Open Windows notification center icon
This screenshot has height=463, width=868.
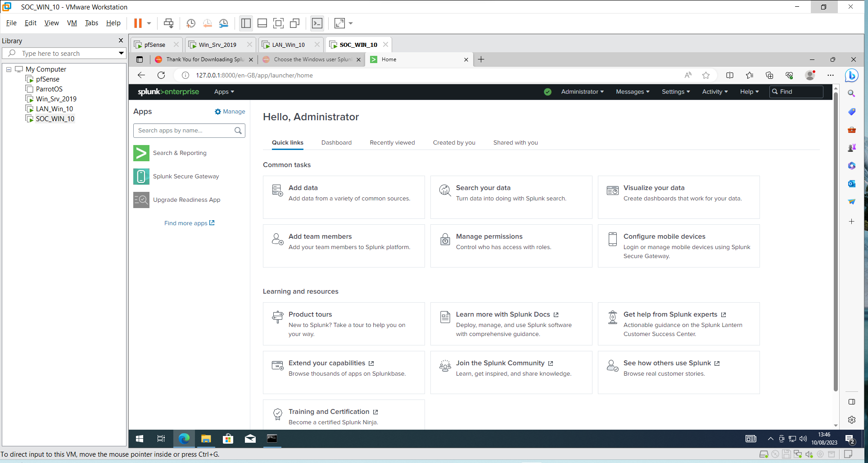(x=850, y=439)
